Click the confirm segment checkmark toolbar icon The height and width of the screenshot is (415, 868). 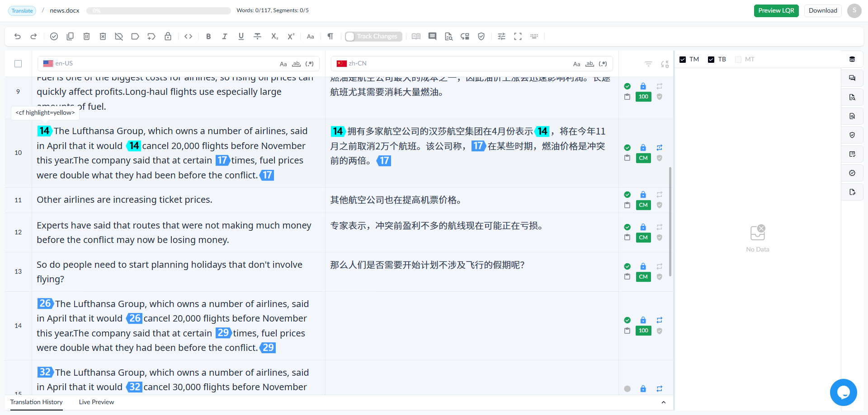(54, 37)
